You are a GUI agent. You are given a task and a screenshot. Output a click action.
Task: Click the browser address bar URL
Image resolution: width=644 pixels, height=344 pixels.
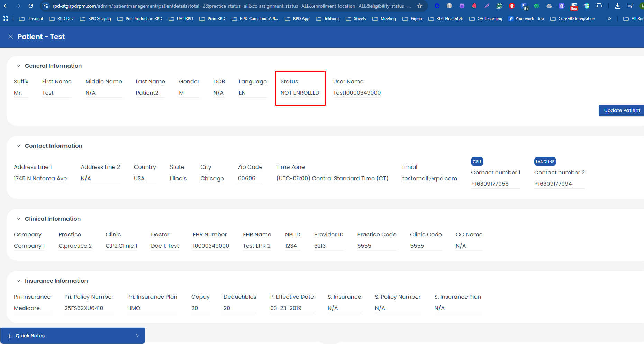(231, 6)
